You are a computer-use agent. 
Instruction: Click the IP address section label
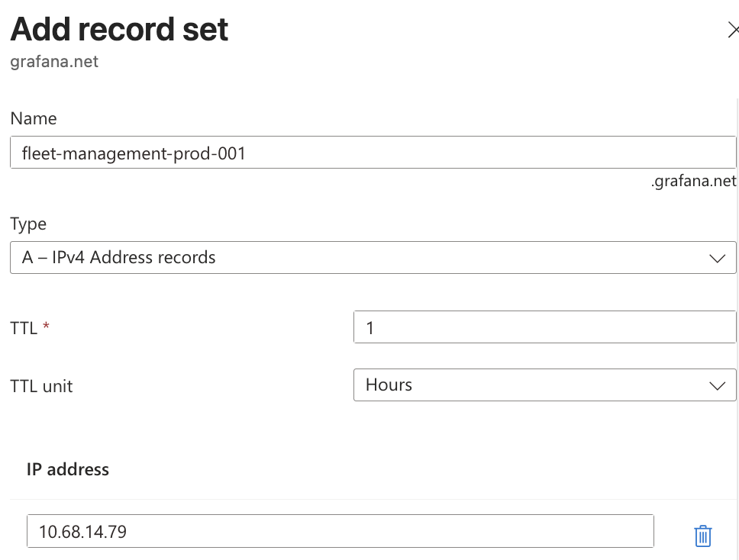click(67, 469)
